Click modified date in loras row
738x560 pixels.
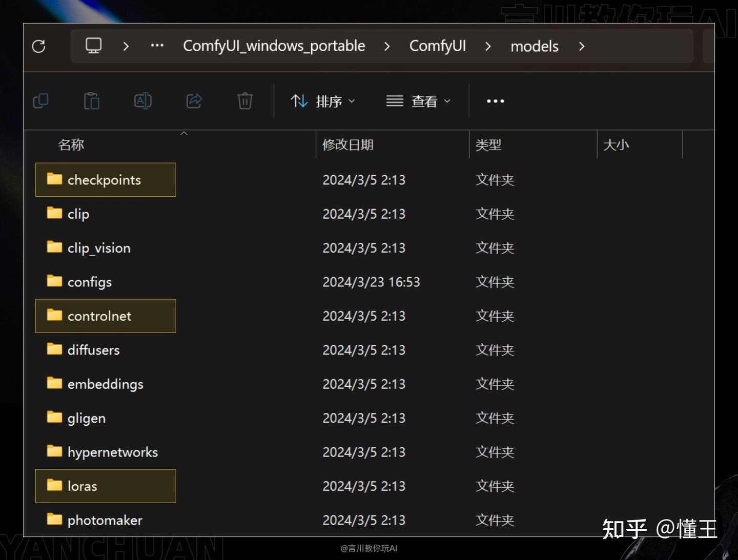point(364,486)
